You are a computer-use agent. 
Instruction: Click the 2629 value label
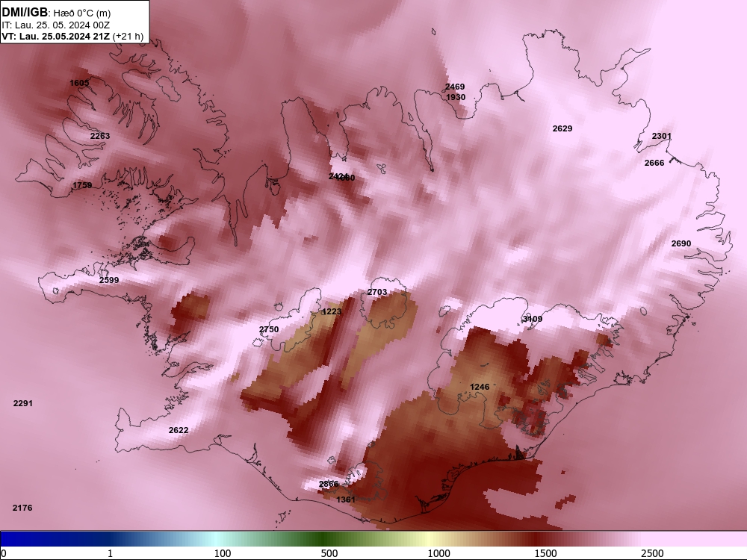pyautogui.click(x=562, y=128)
